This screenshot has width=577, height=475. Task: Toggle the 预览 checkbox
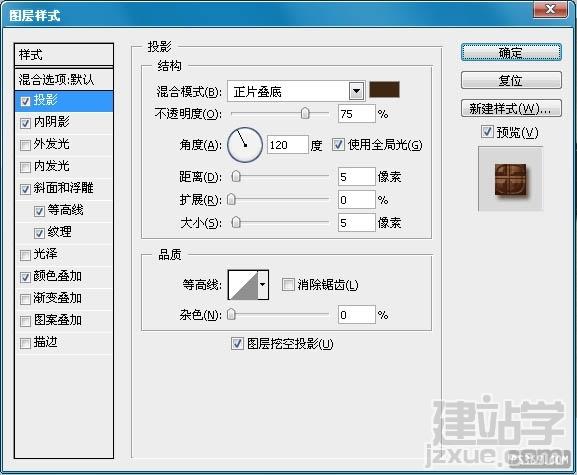(487, 132)
